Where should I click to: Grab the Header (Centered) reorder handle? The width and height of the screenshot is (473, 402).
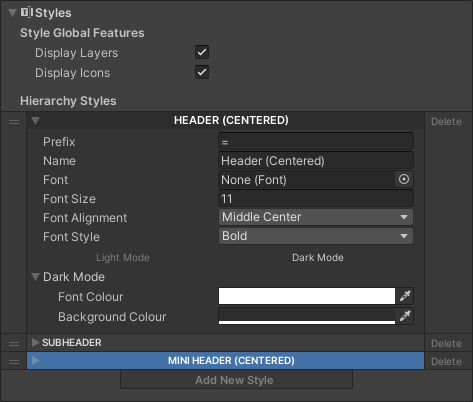point(14,122)
